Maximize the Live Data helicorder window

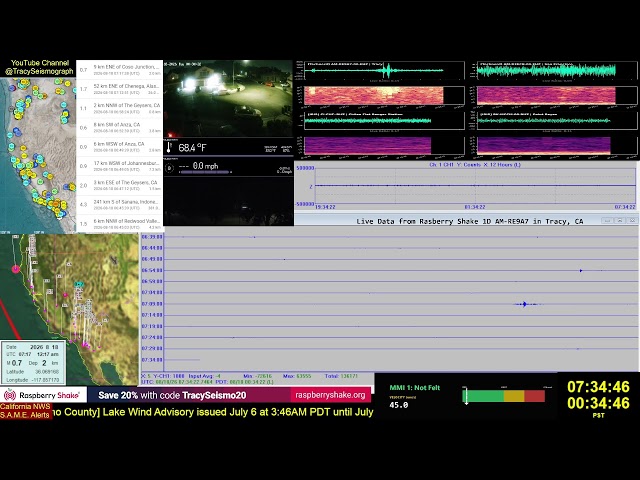pyautogui.click(x=620, y=220)
